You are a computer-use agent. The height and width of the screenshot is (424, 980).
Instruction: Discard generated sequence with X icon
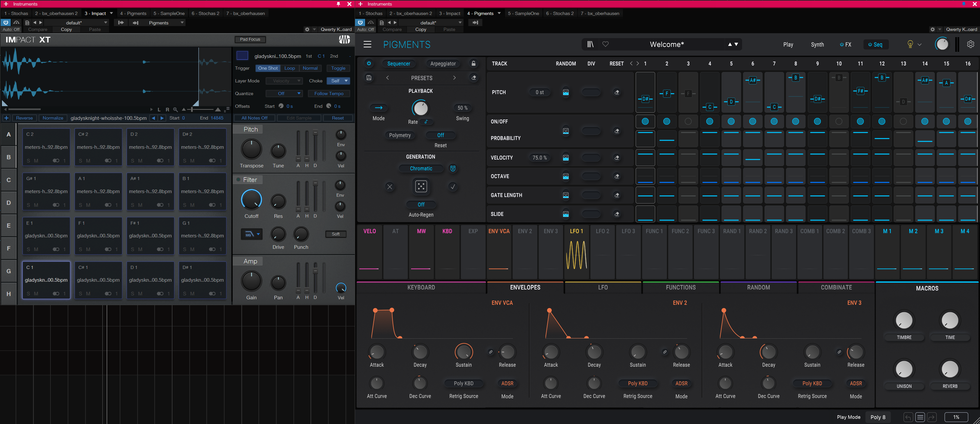[x=390, y=187]
